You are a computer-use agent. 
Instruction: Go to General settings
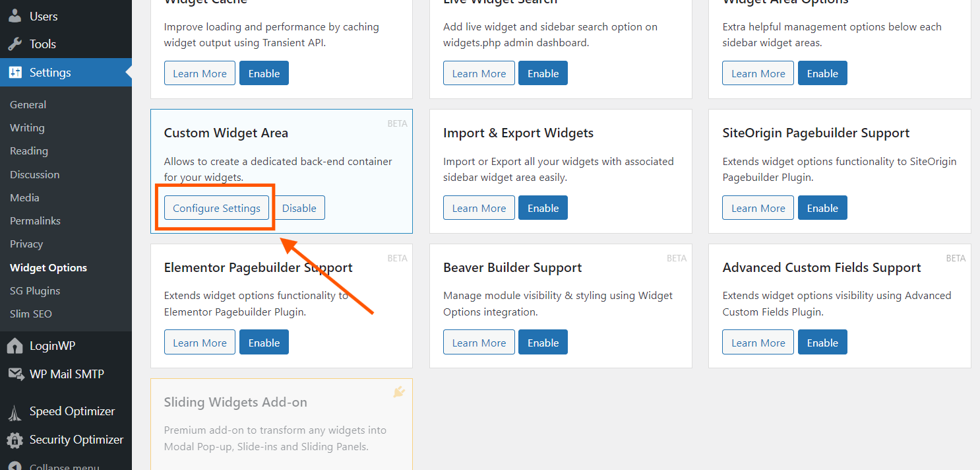(28, 104)
